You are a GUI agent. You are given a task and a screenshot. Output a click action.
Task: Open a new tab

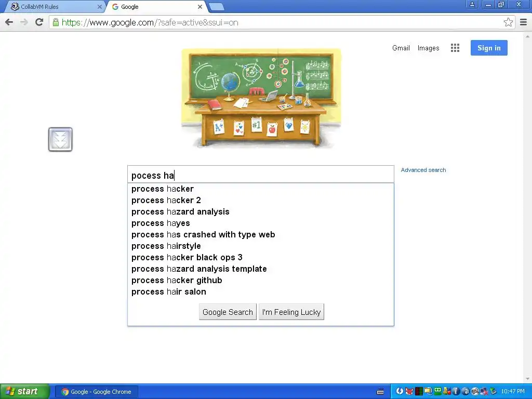click(x=216, y=7)
